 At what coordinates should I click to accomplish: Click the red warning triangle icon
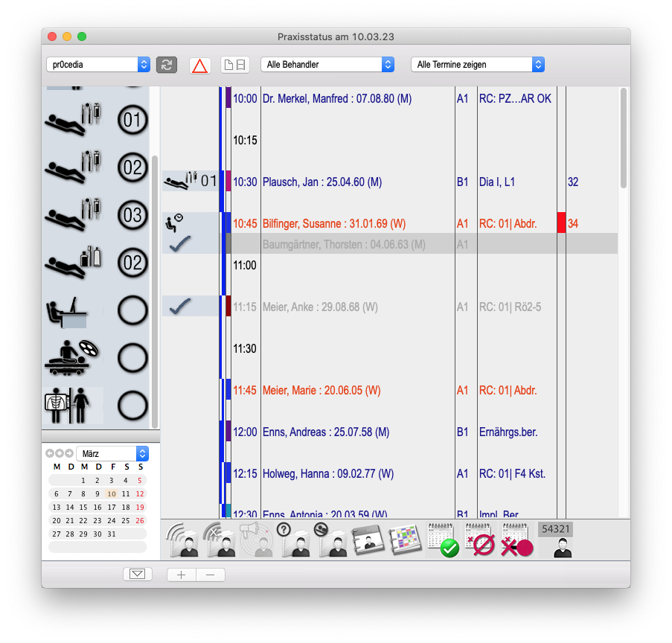pos(199,65)
